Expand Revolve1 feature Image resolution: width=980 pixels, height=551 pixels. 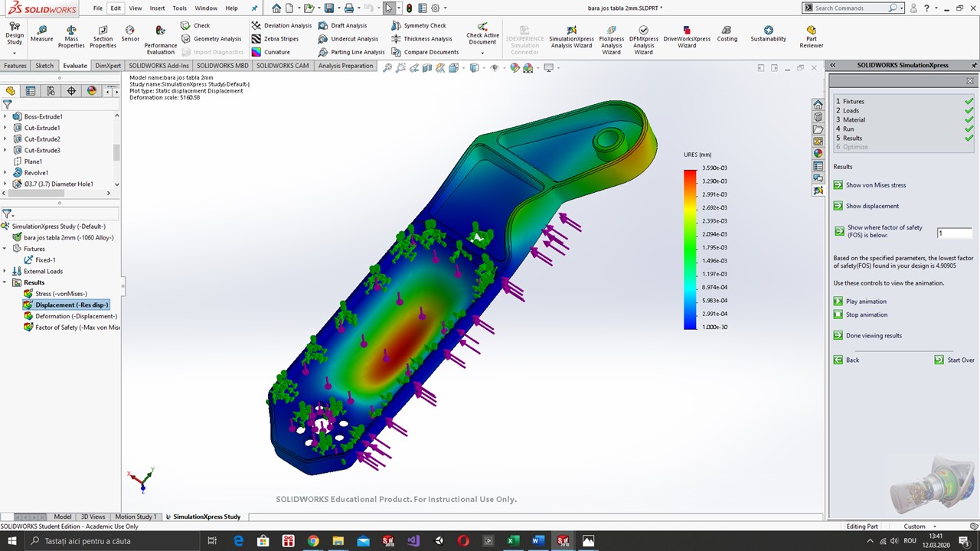[5, 173]
